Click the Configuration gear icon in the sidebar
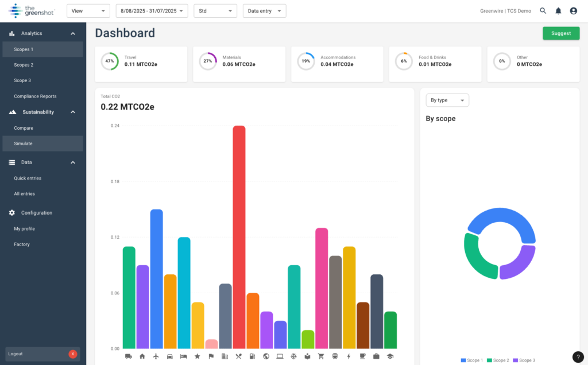The height and width of the screenshot is (365, 588). click(x=13, y=212)
